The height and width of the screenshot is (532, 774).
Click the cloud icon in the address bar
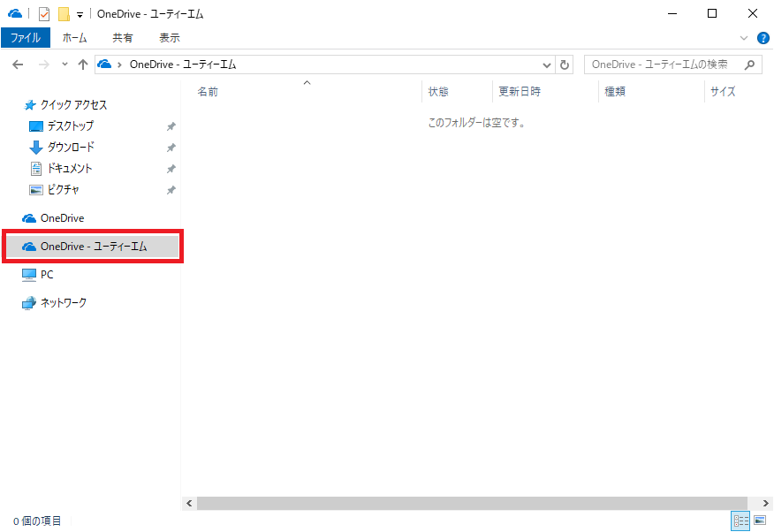pos(104,65)
